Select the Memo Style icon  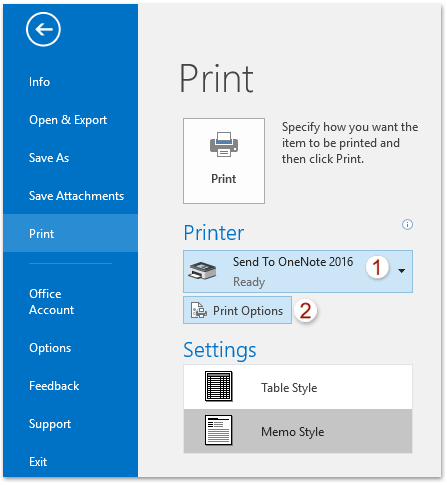tap(219, 430)
